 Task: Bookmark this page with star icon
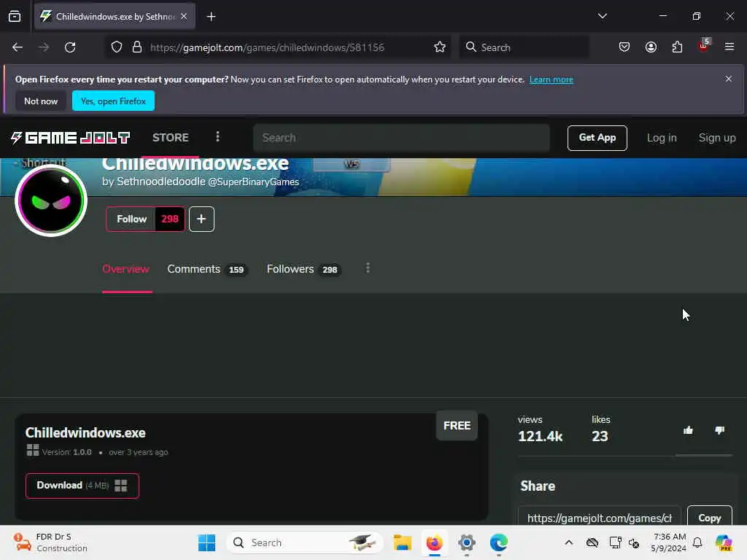click(x=440, y=47)
